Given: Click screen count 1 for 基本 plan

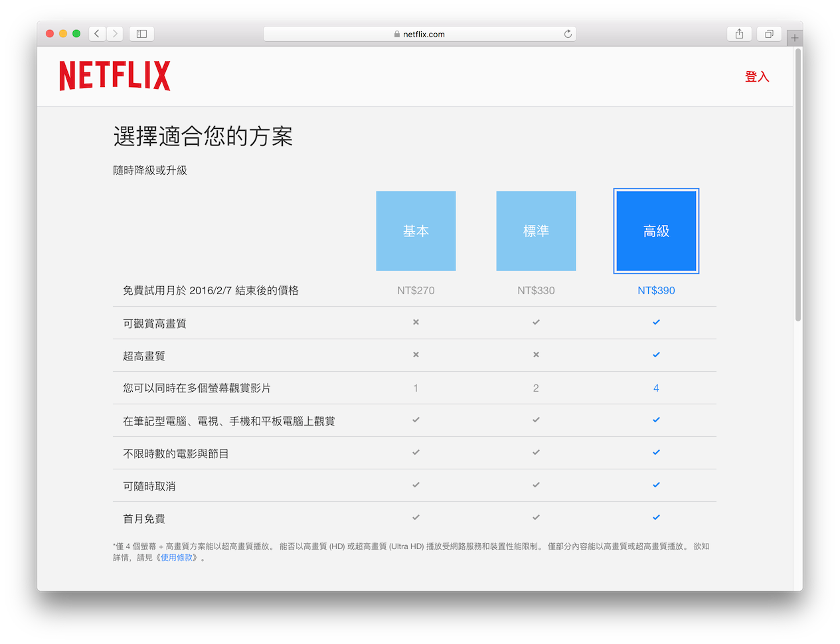Looking at the screenshot, I should (x=416, y=388).
